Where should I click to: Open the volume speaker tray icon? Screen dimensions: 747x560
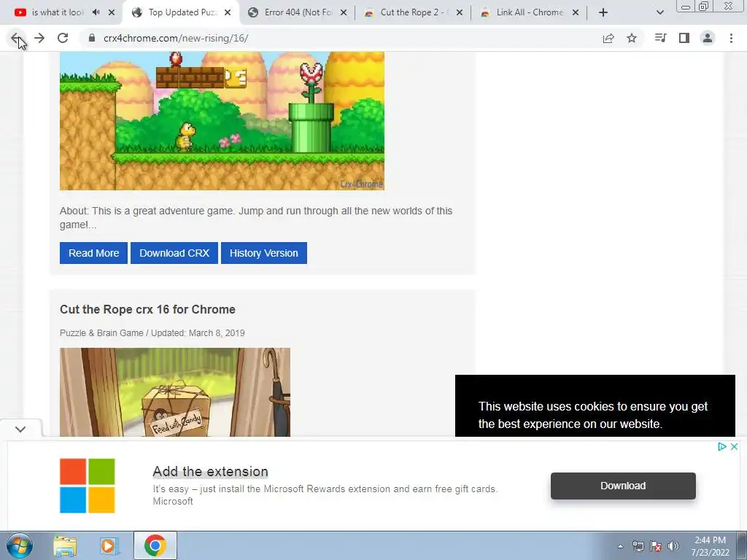[x=673, y=546]
